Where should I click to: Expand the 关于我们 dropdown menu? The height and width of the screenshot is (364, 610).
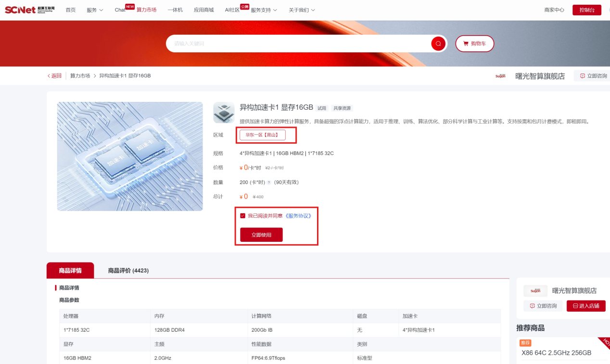[302, 10]
